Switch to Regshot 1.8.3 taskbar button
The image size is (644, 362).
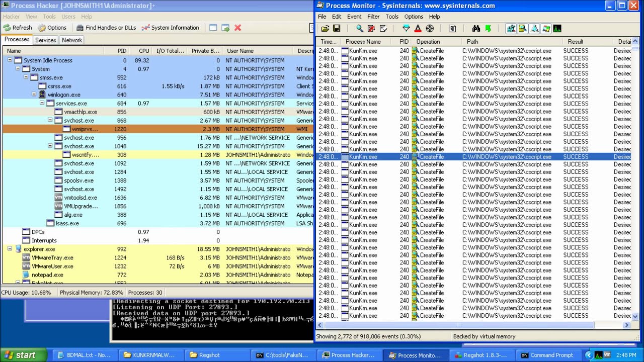click(x=481, y=355)
